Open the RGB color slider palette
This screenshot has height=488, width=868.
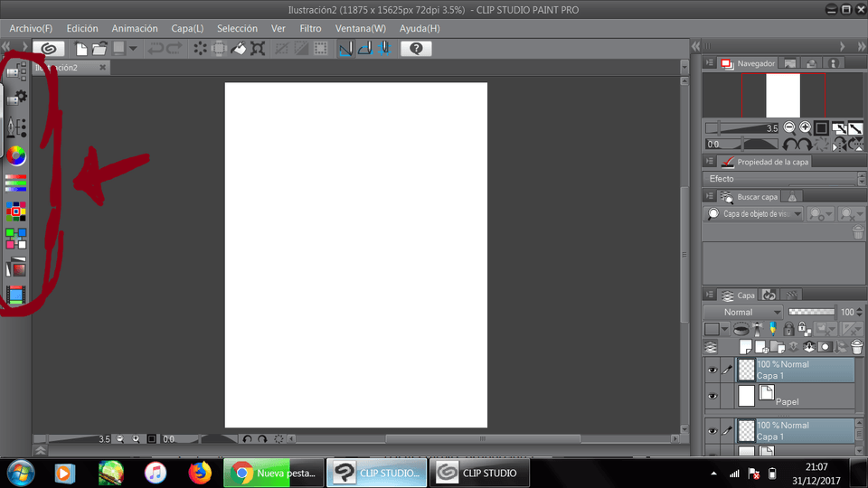(x=16, y=183)
